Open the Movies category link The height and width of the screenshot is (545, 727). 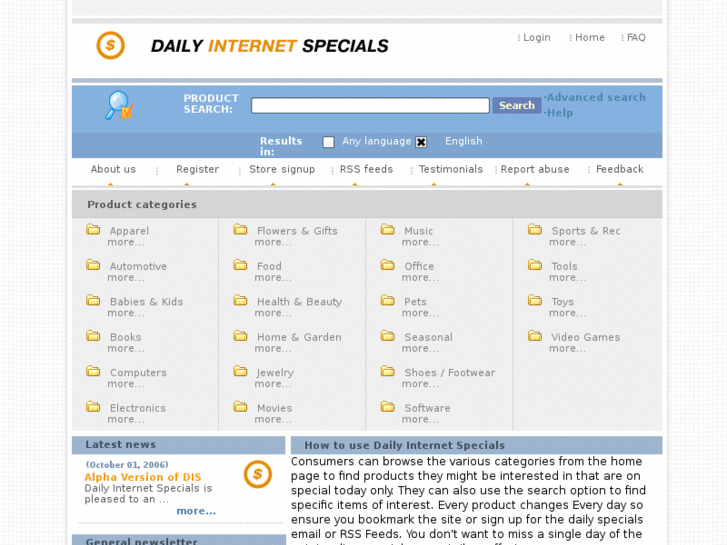[274, 408]
